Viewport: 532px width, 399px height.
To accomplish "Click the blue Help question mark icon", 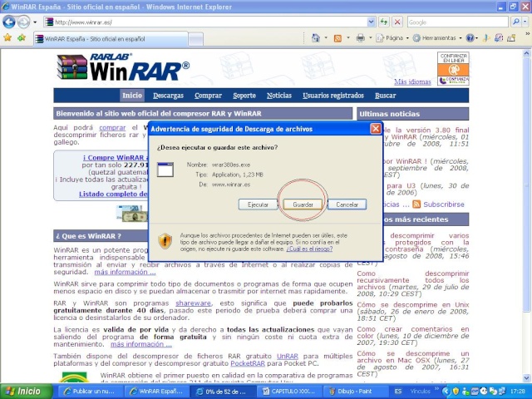I will tap(470, 38).
